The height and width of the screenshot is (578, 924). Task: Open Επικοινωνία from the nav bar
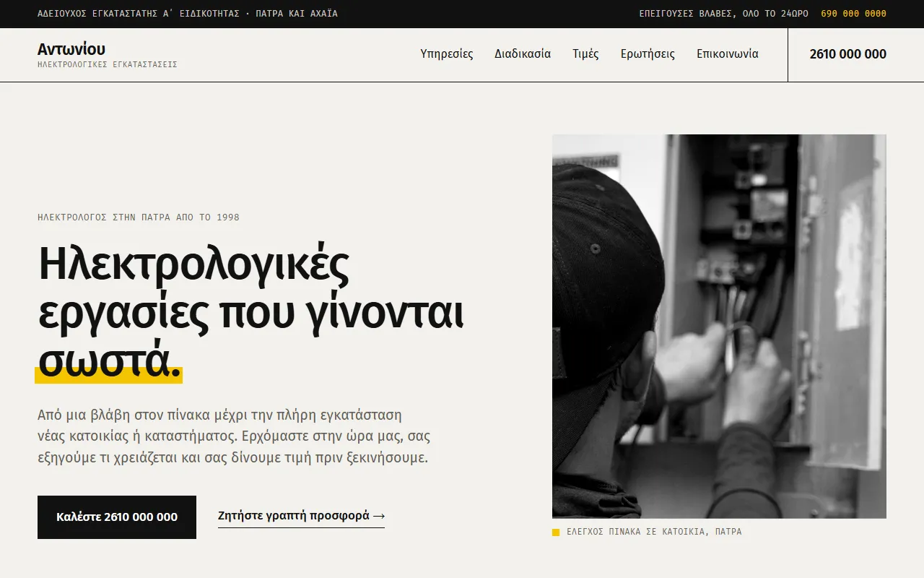(728, 54)
